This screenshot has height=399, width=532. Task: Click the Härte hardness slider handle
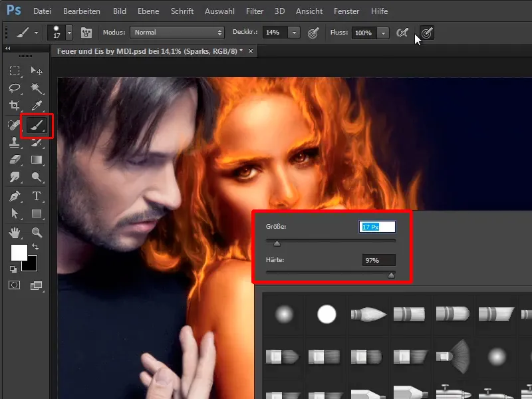click(x=391, y=275)
